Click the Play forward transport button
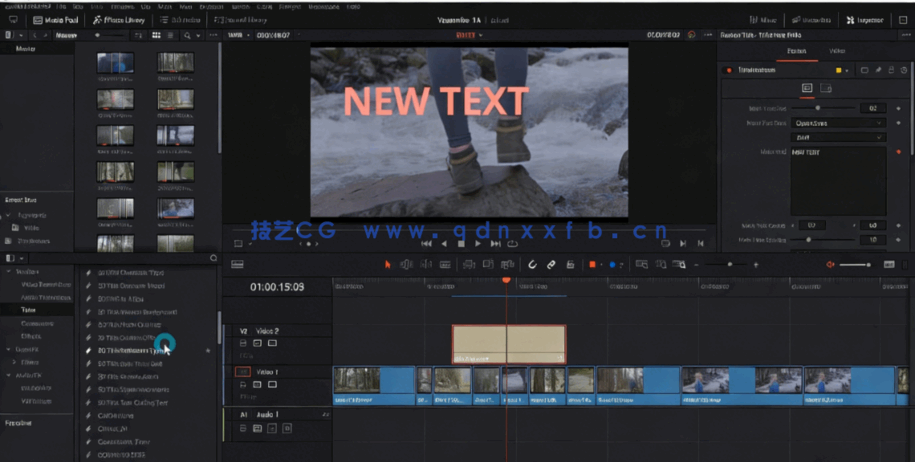The width and height of the screenshot is (915, 462). tap(478, 244)
